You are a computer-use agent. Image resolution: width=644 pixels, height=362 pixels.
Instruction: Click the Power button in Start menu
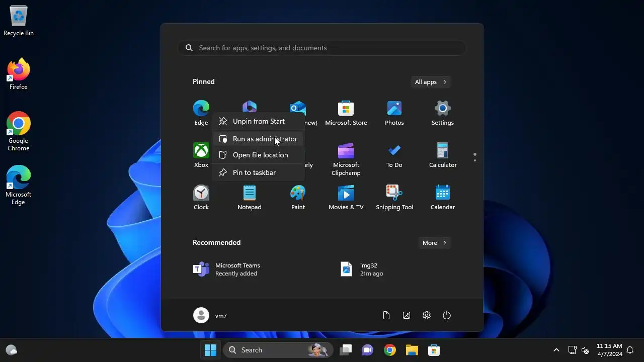(447, 315)
